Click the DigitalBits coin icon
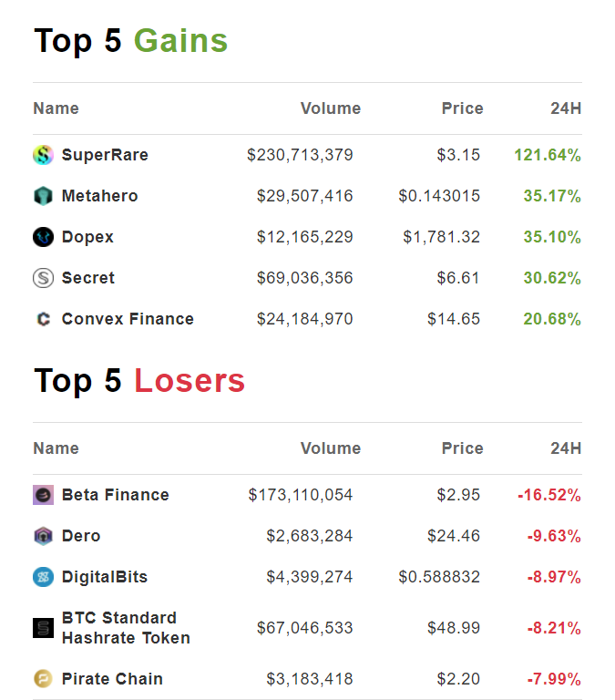The height and width of the screenshot is (700, 615). 43,577
